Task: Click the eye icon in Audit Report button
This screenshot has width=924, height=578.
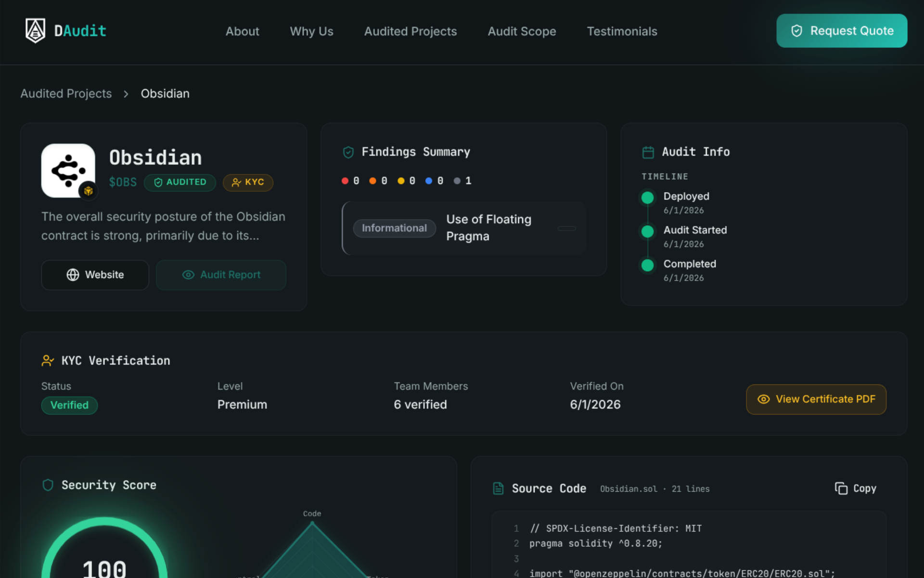Action: [188, 275]
